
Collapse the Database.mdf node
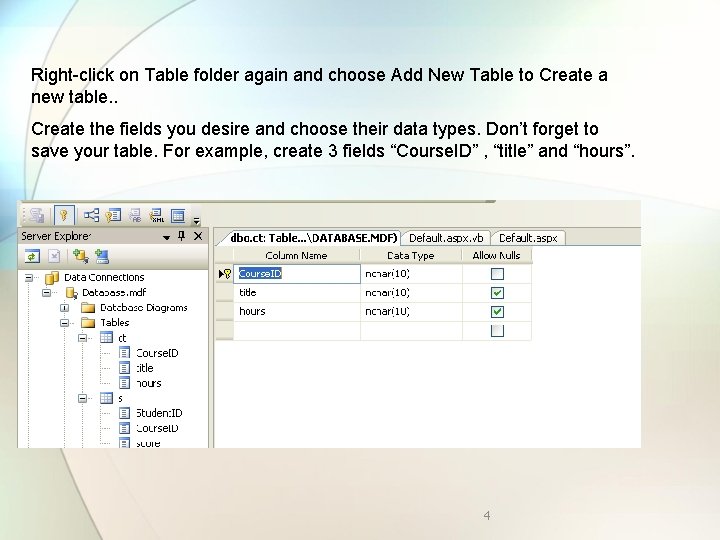[x=46, y=292]
